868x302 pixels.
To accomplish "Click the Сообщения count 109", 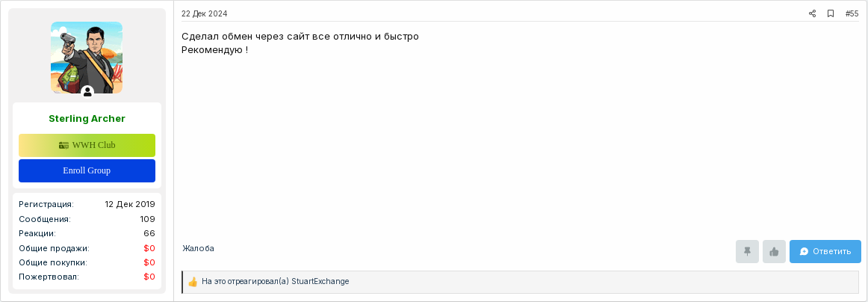I will click(147, 219).
